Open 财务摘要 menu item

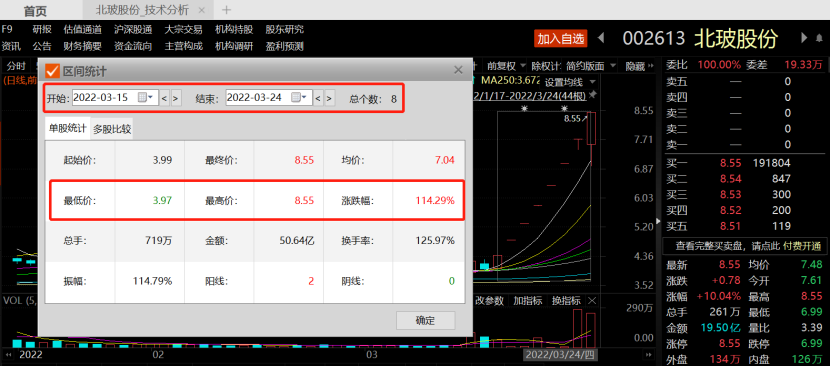pos(83,46)
